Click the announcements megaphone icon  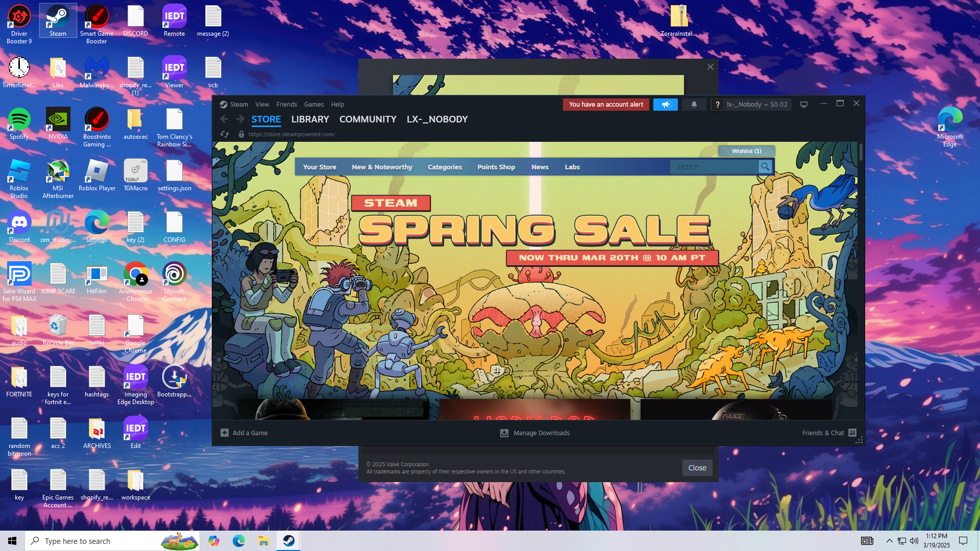click(666, 105)
